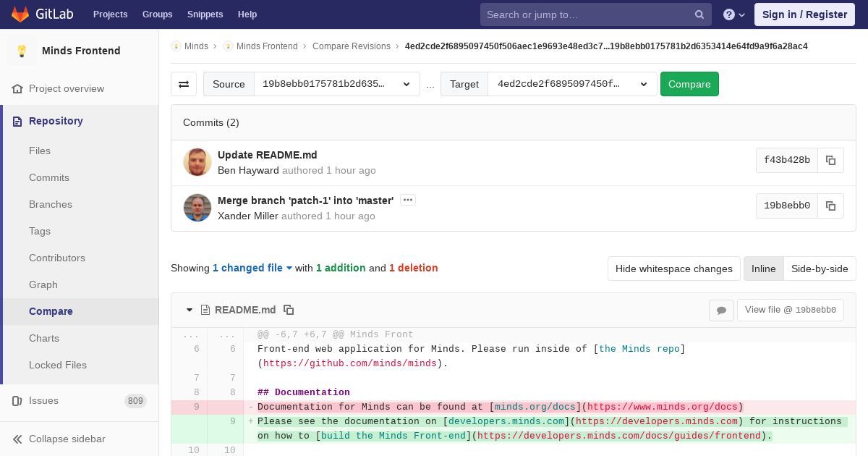Click Sign in / Register
Viewport: 868px width, 456px height.
[x=804, y=14]
